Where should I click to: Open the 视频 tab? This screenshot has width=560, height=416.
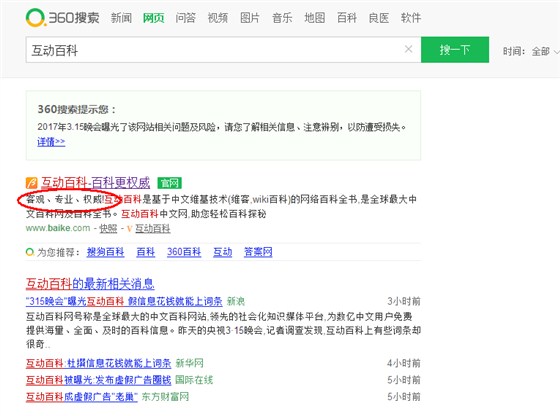click(x=218, y=17)
